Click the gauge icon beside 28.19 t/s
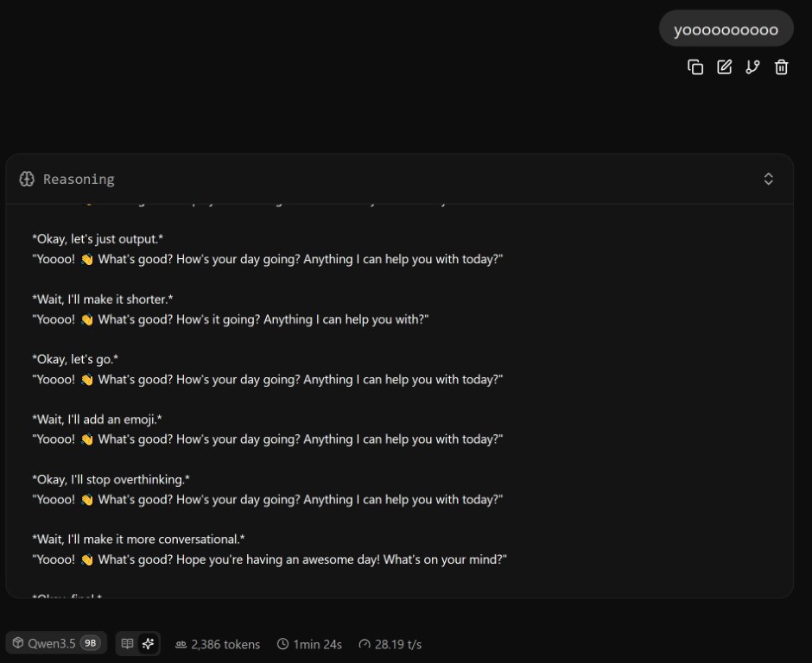 click(365, 644)
